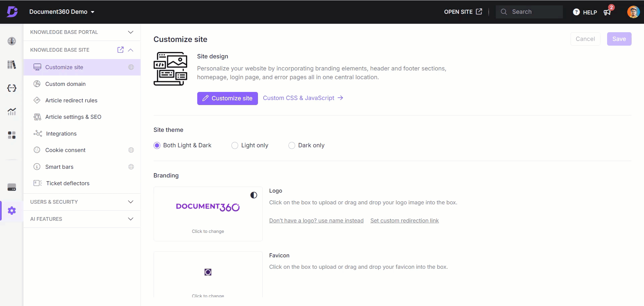Click the Save button
Viewport: 644px width, 306px height.
point(619,39)
